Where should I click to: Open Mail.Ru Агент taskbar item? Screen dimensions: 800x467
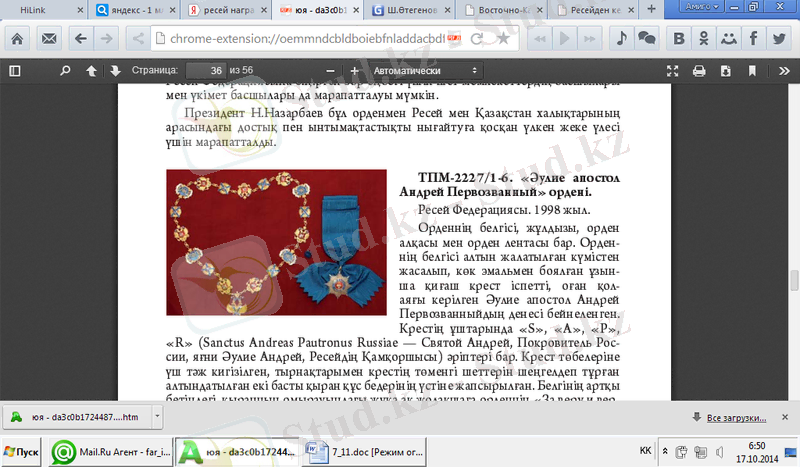111,452
